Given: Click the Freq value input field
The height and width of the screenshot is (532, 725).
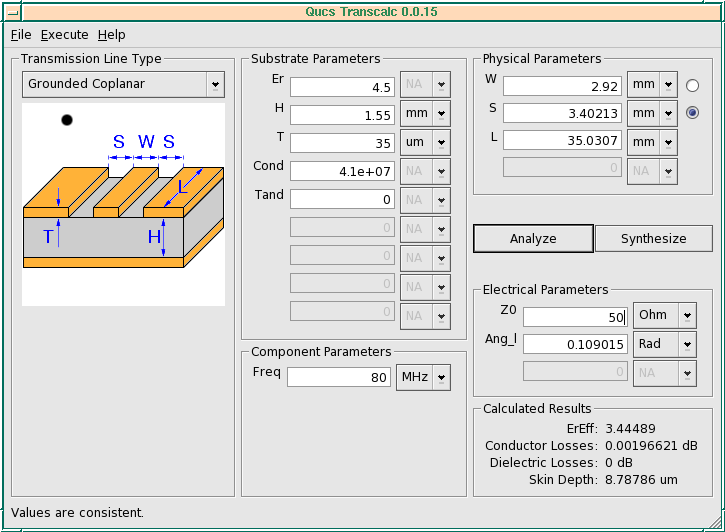Looking at the screenshot, I should [x=339, y=377].
